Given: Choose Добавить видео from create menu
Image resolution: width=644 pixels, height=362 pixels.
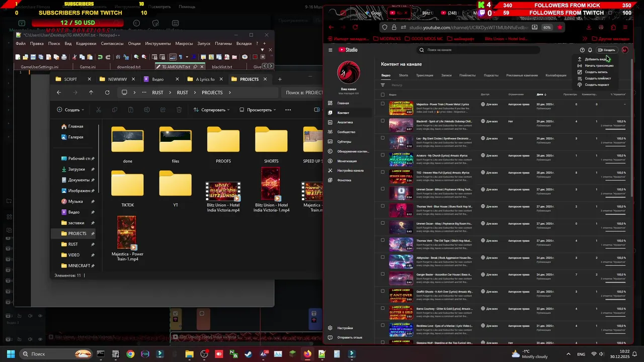Looking at the screenshot, I should (596, 59).
